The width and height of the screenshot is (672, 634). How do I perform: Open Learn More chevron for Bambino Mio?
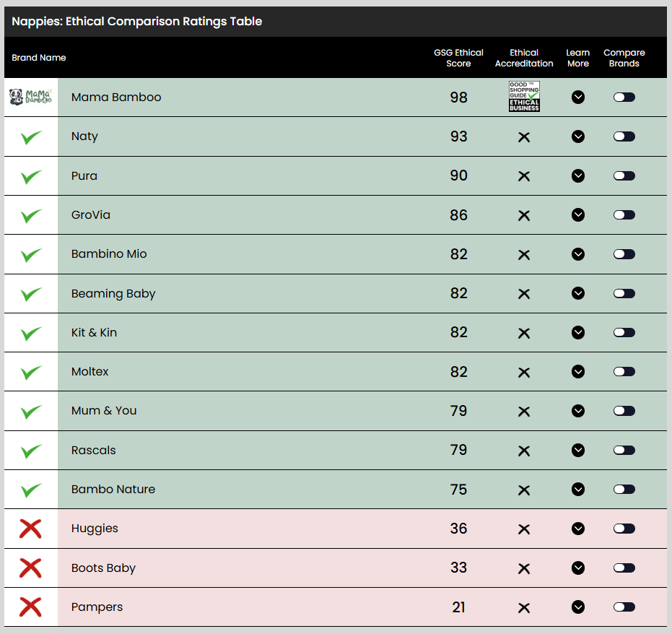(578, 254)
